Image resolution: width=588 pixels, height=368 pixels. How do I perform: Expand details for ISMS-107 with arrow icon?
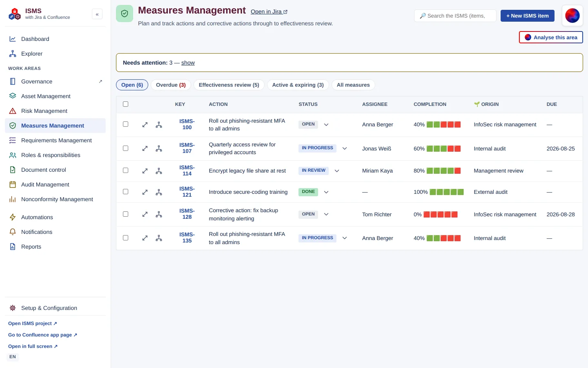coord(145,148)
